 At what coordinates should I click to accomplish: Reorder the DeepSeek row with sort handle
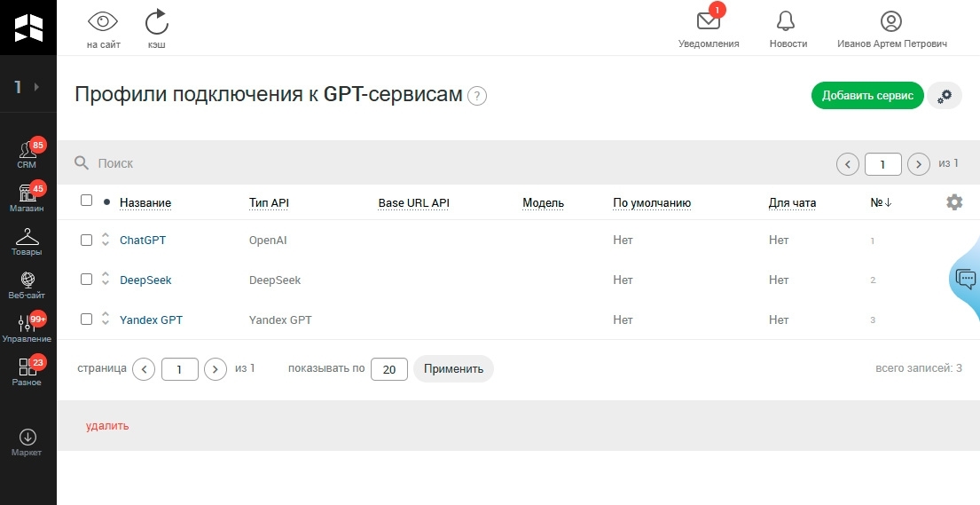pos(106,279)
